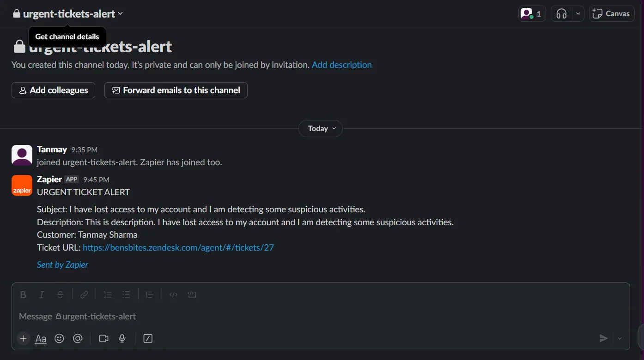
Task: Open Tanmay's profile avatar
Action: pyautogui.click(x=22, y=155)
